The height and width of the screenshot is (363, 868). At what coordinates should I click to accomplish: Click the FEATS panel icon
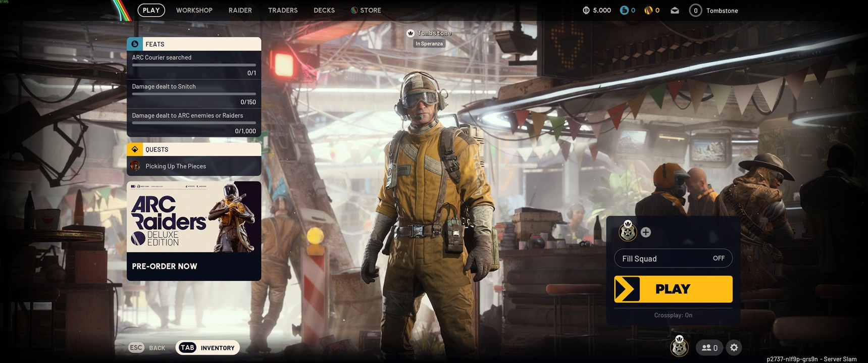pos(135,44)
